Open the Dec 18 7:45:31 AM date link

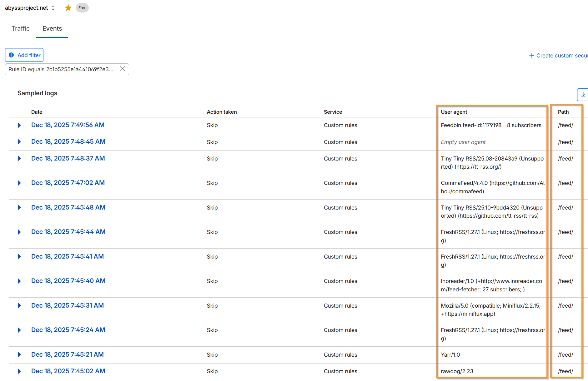click(68, 305)
